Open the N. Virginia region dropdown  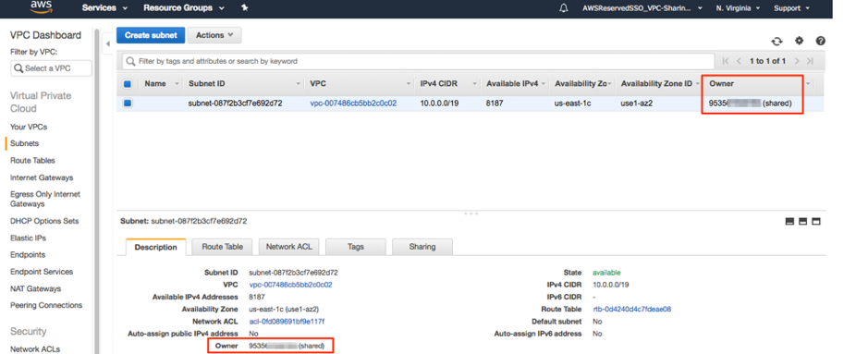coord(738,8)
